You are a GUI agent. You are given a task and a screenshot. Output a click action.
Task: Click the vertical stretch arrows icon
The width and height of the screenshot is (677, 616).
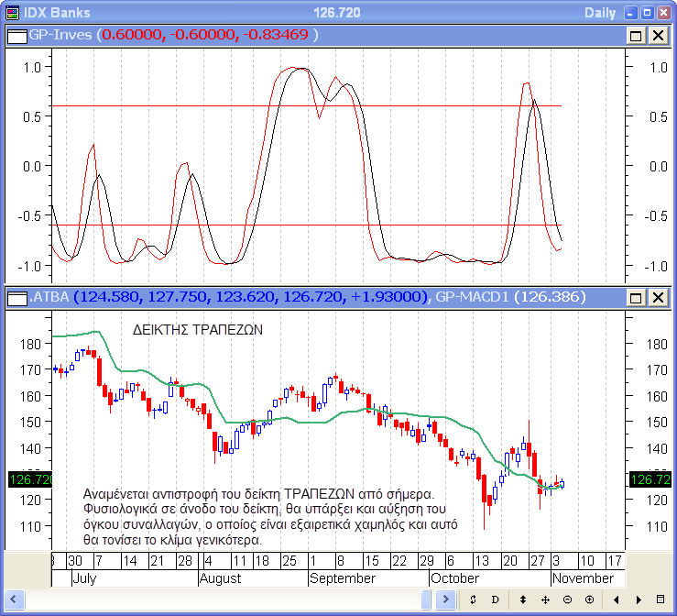tap(523, 599)
